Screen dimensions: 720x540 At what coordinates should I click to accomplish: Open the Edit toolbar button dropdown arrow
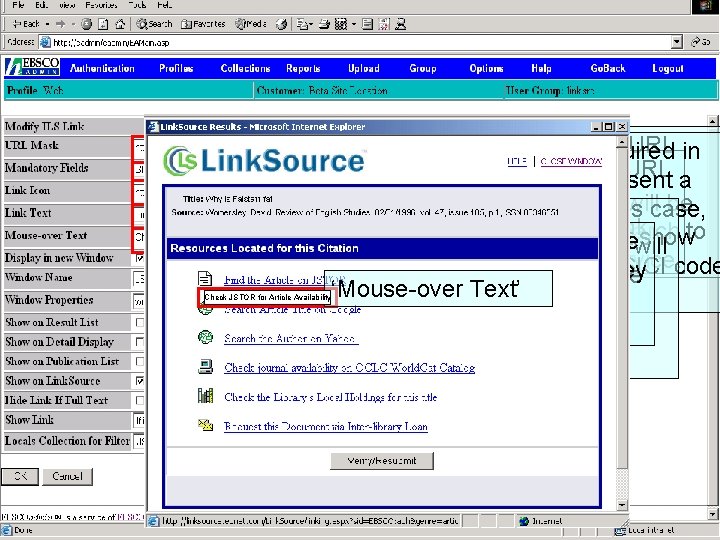click(x=354, y=24)
